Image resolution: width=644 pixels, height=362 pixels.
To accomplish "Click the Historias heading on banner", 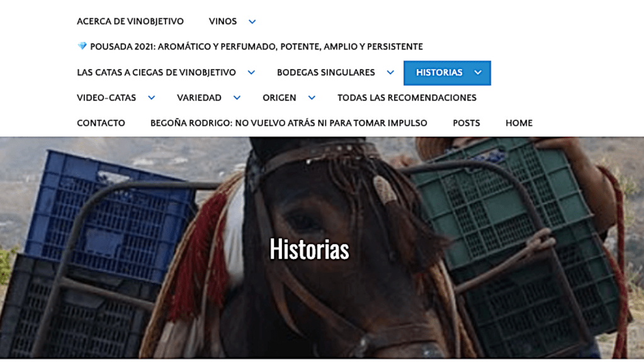I will 309,249.
